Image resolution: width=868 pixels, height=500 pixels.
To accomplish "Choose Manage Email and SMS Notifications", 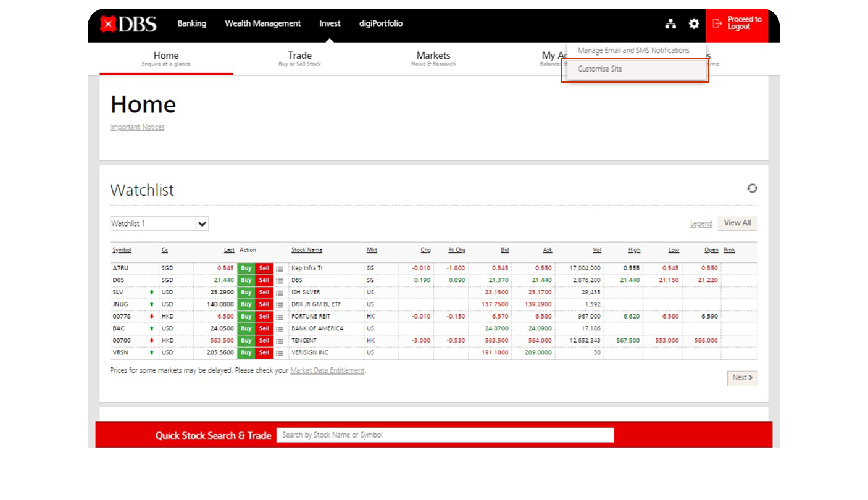I will click(x=633, y=51).
